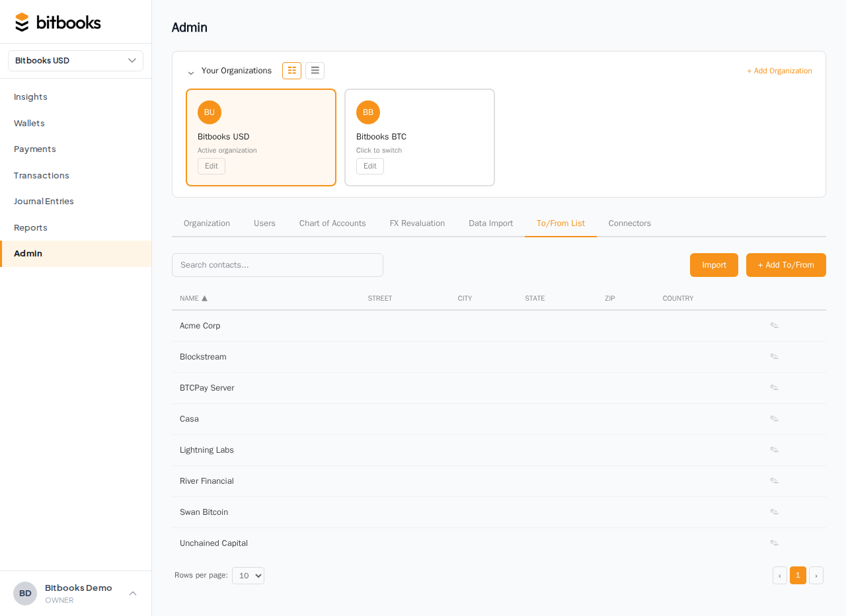Select the Swan Bitcoin contact name
This screenshot has height=616, width=846.
pyautogui.click(x=204, y=512)
